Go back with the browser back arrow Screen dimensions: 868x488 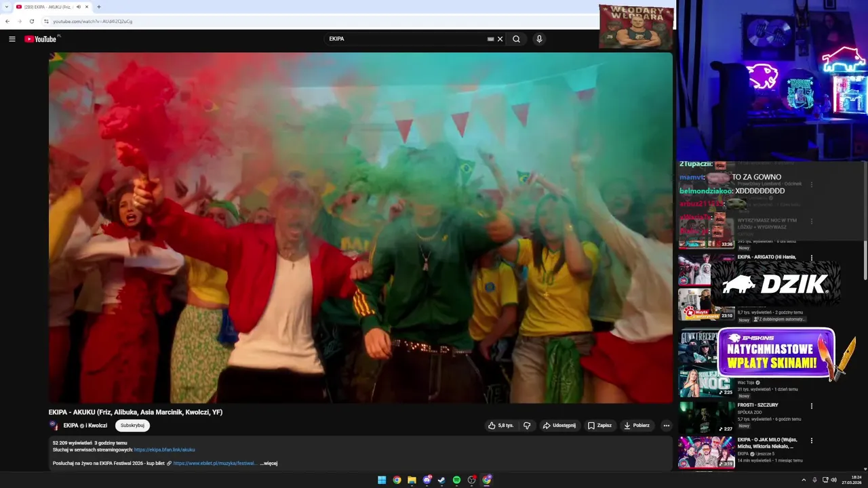click(x=7, y=21)
